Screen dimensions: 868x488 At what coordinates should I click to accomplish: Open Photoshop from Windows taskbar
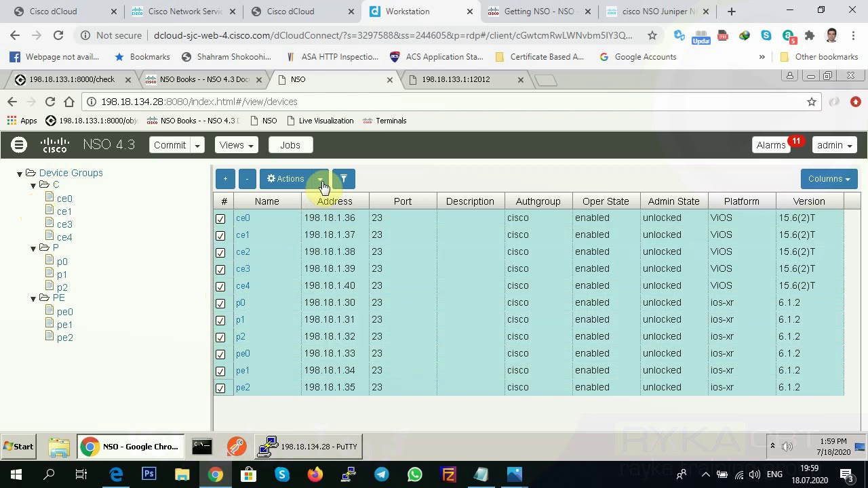[x=149, y=474]
